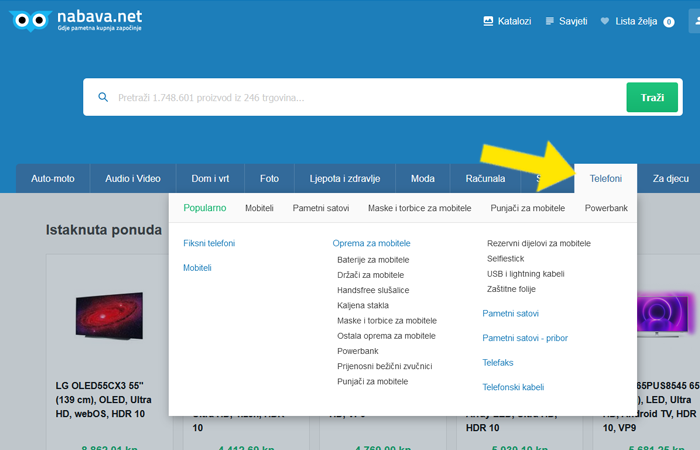This screenshot has width=700, height=450.
Task: Open LG OLED55CX3 product title
Action: click(104, 400)
